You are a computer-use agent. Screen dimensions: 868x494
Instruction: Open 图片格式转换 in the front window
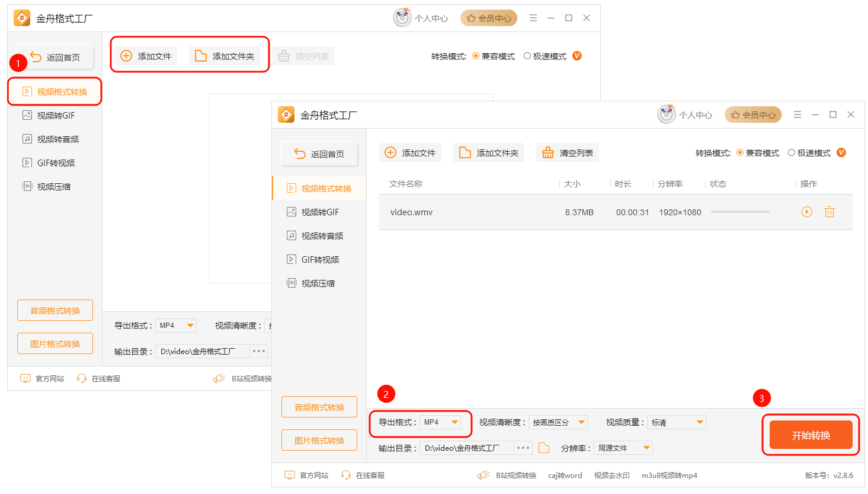pyautogui.click(x=319, y=440)
